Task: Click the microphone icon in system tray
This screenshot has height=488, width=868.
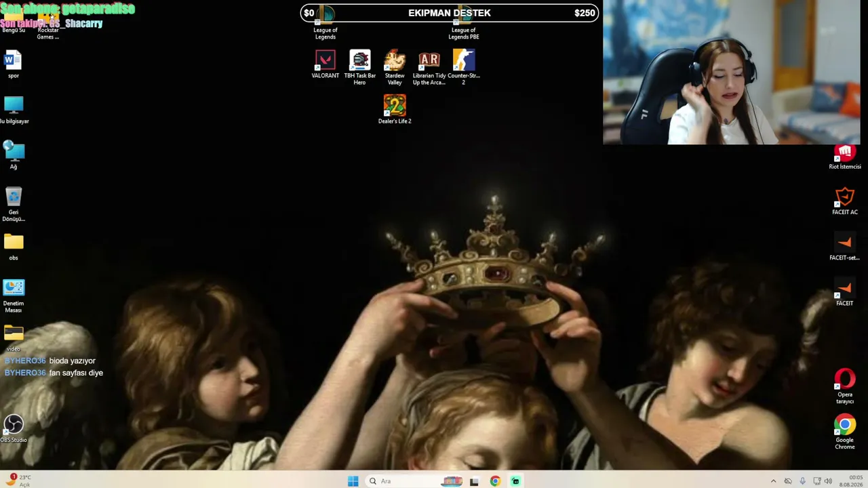Action: [x=803, y=481]
